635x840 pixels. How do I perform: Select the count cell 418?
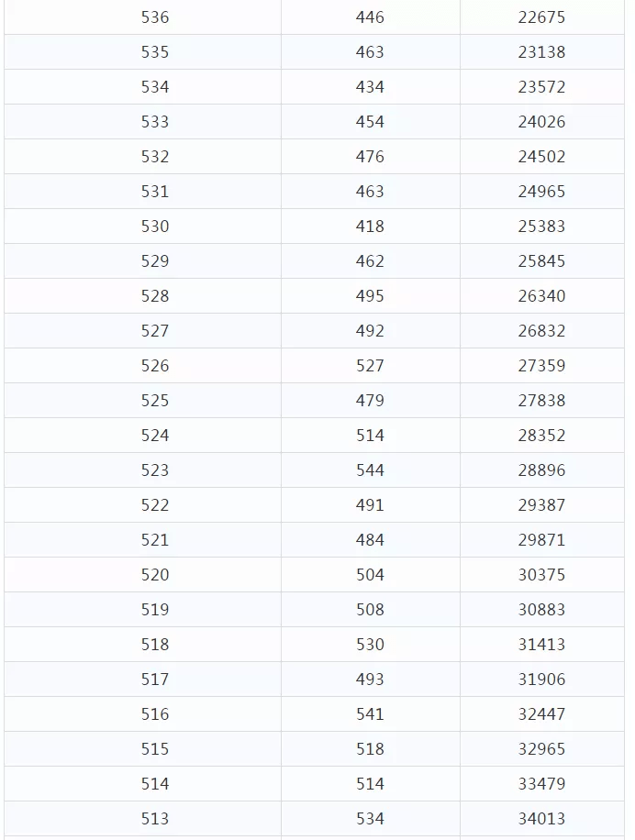370,227
